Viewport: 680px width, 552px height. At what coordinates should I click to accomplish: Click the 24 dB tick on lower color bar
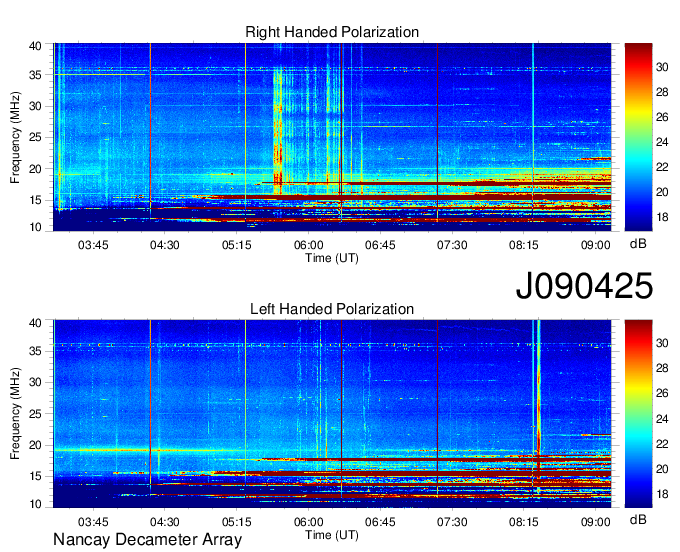click(662, 419)
